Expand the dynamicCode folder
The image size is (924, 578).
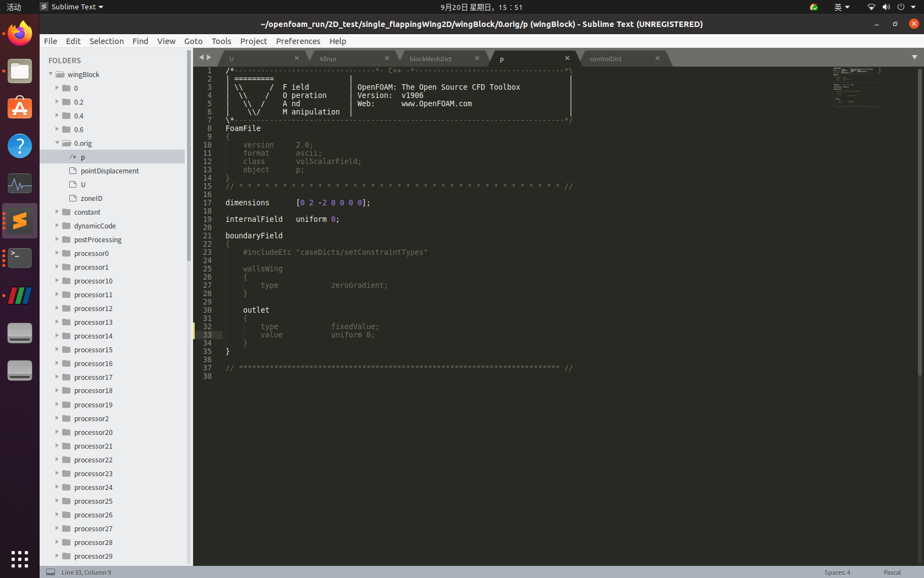click(x=57, y=226)
